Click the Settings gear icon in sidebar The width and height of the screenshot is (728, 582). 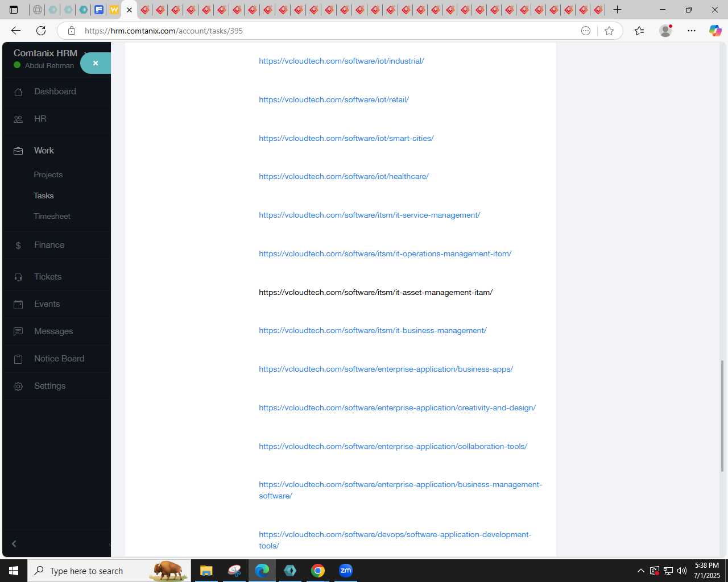pos(18,386)
